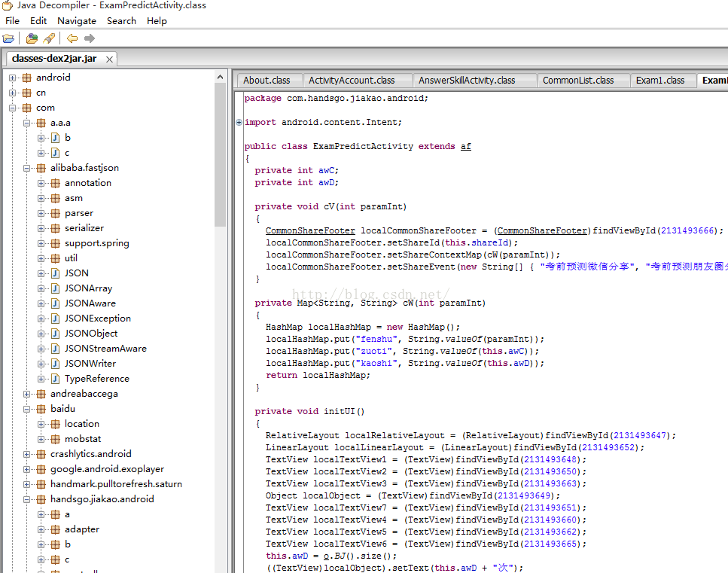Click the JSONObject class file icon
This screenshot has height=573, width=728.
click(x=55, y=334)
